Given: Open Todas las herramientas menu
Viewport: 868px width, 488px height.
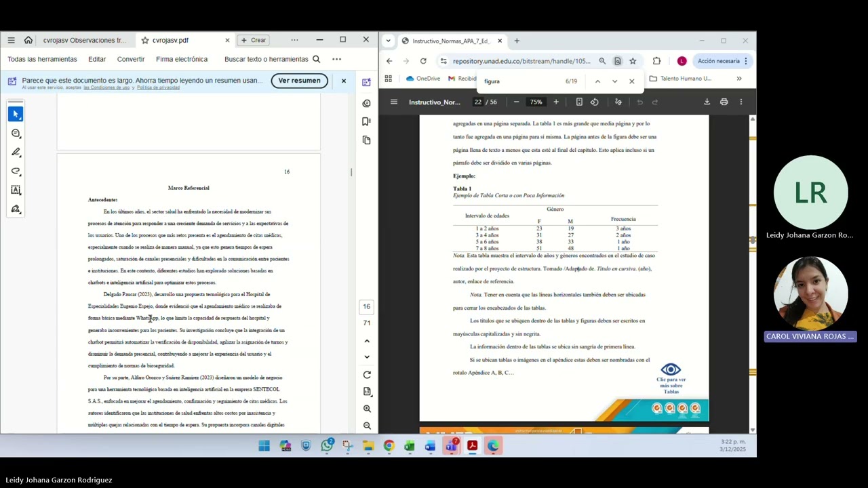Looking at the screenshot, I should (x=42, y=59).
